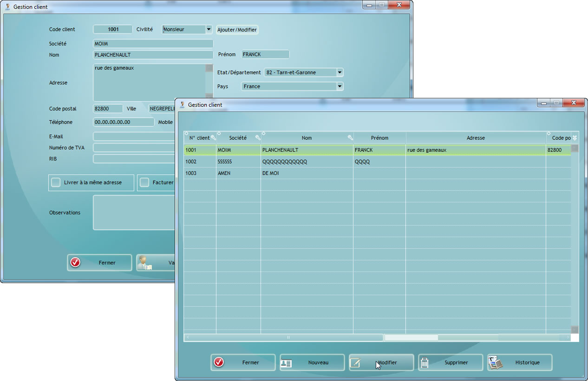This screenshot has height=381, width=588.
Task: Click the red checkmark icon in the client list window
Action: (x=218, y=362)
